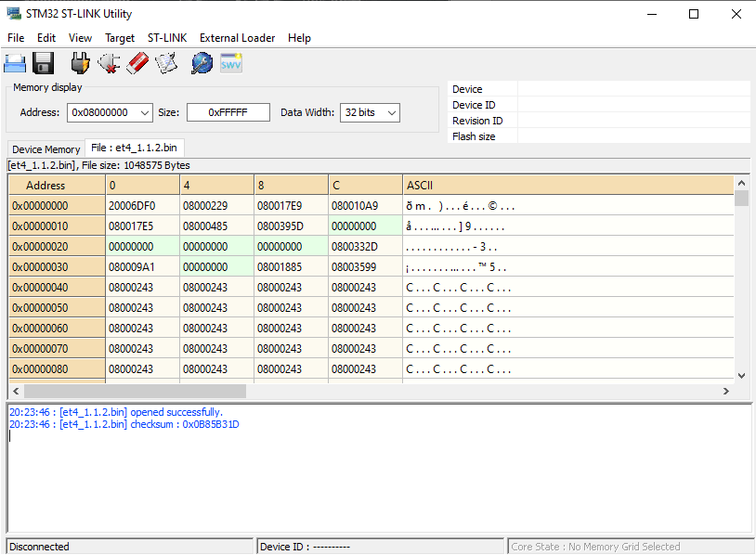
Task: Click the horizontal scrollbar right arrow
Action: pos(726,392)
